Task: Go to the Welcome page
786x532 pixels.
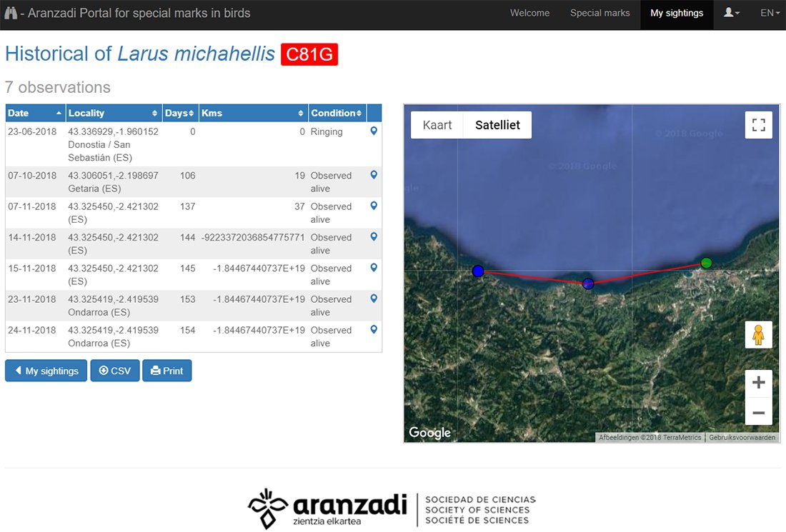Action: (529, 13)
